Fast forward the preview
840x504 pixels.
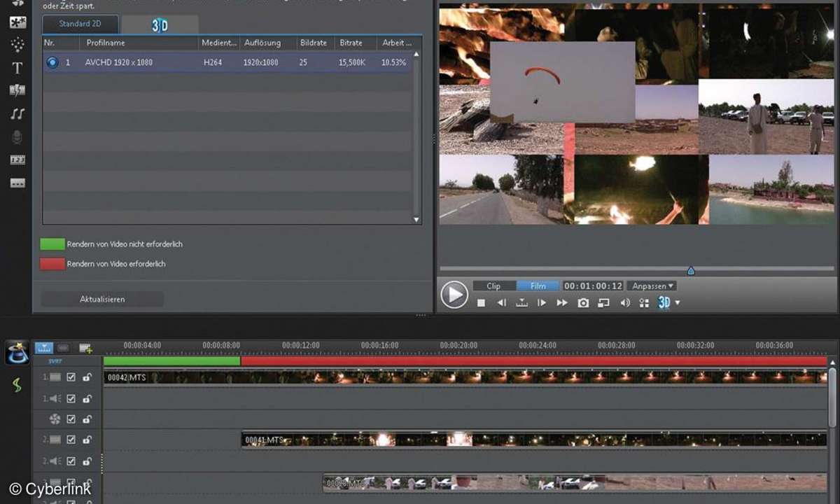tap(562, 303)
